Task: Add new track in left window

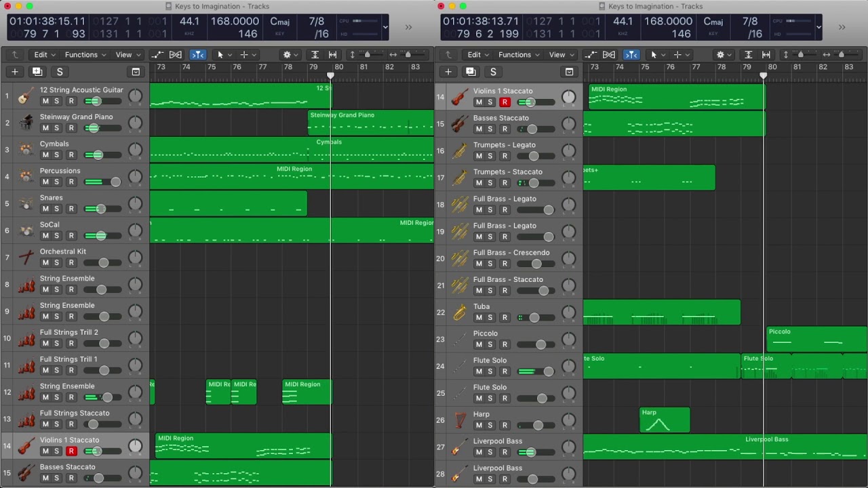Action: coord(14,72)
